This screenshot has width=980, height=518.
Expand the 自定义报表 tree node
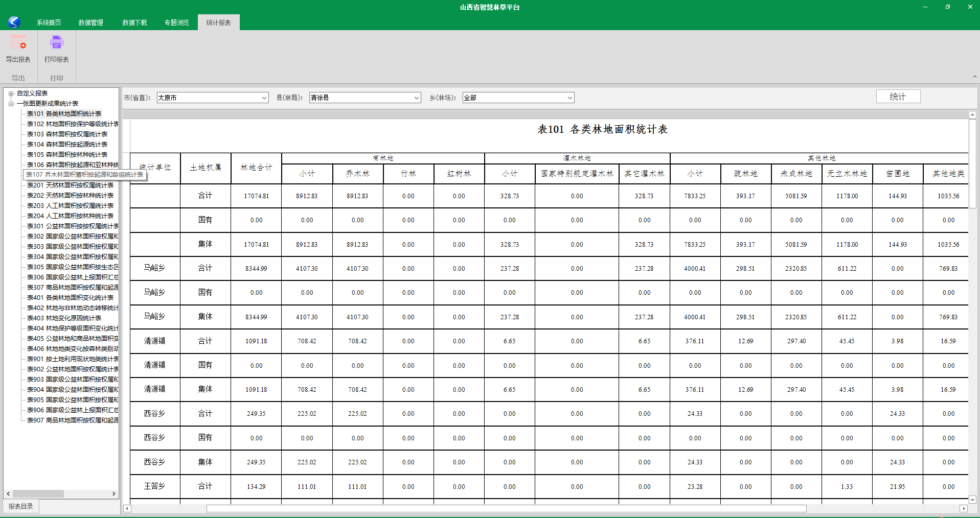[x=11, y=93]
